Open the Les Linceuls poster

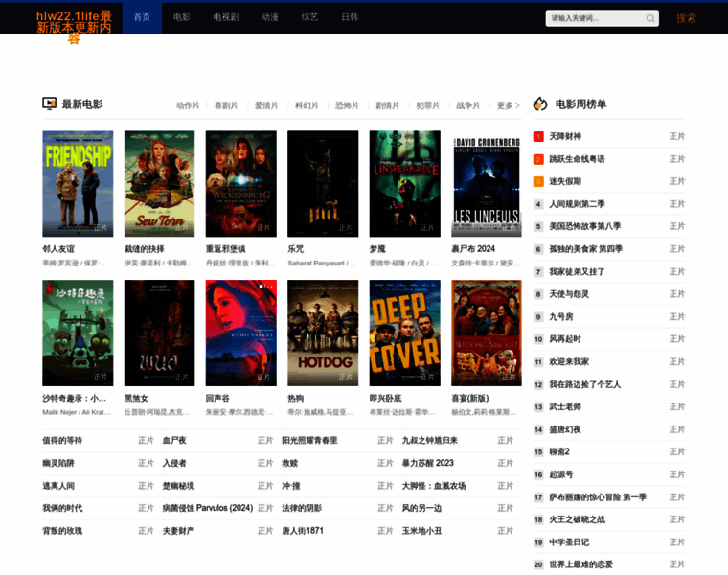[487, 184]
